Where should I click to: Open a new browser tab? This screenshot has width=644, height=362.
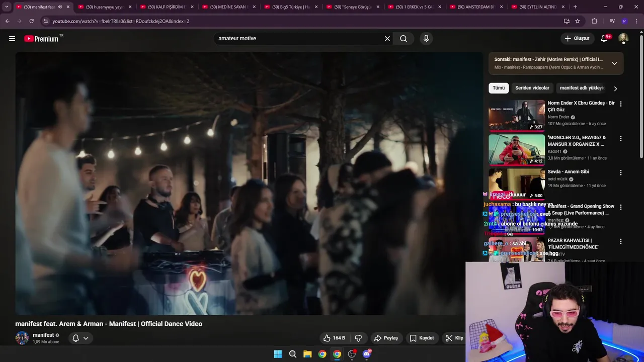pyautogui.click(x=575, y=7)
